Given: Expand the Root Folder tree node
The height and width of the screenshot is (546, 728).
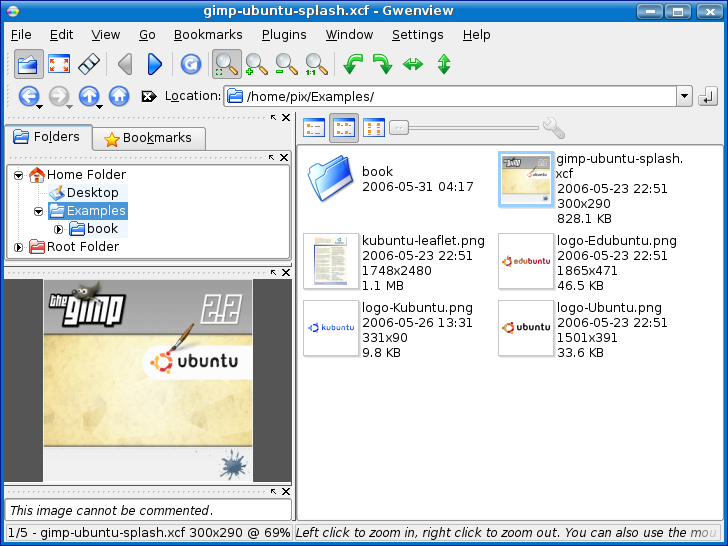Looking at the screenshot, I should click(x=18, y=247).
